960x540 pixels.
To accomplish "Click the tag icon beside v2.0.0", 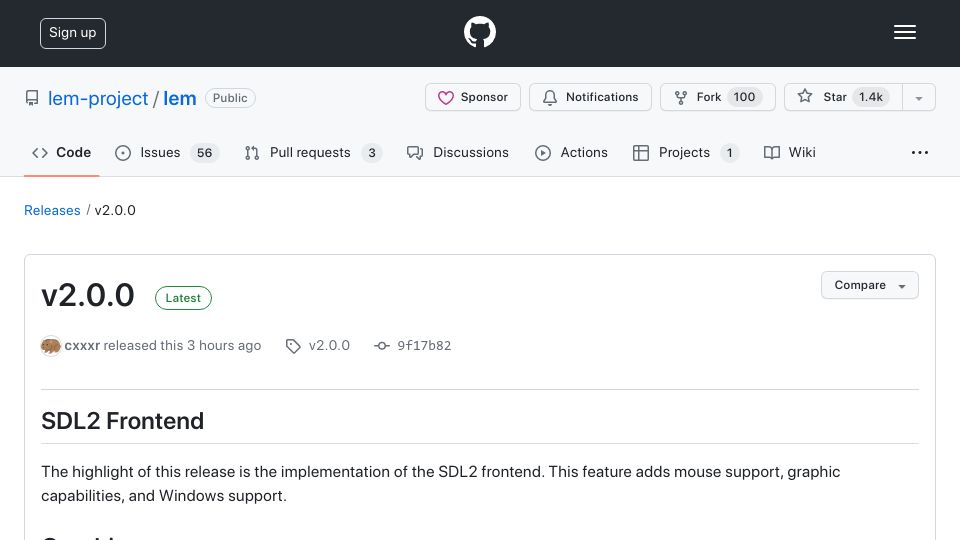I will [293, 347].
